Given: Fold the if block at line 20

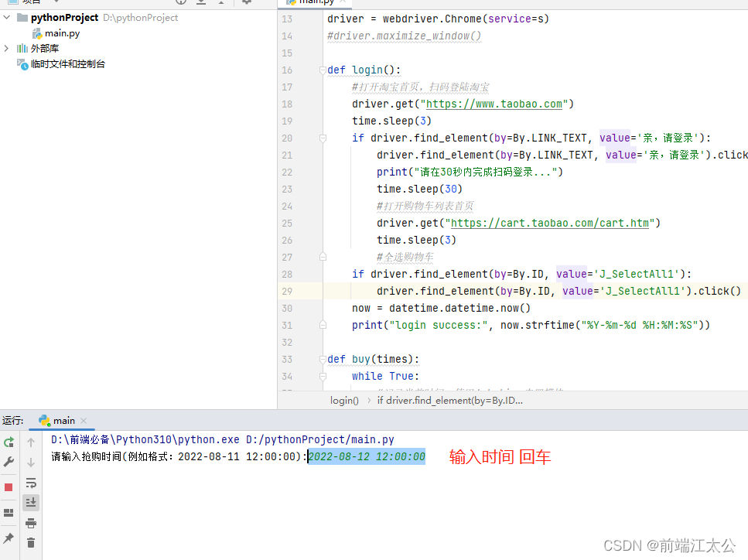Looking at the screenshot, I should coord(323,138).
